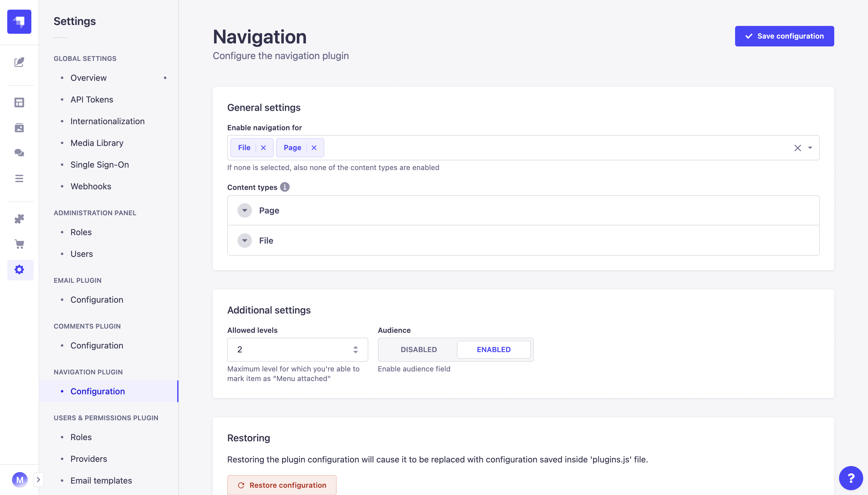Remove the File tag from selection
This screenshot has height=495, width=868.
263,147
